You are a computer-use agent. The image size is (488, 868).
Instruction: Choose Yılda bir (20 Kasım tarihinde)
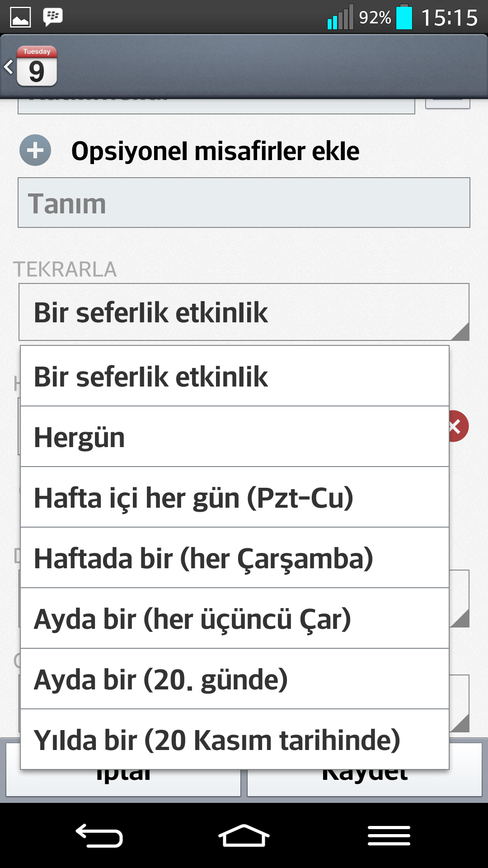235,739
